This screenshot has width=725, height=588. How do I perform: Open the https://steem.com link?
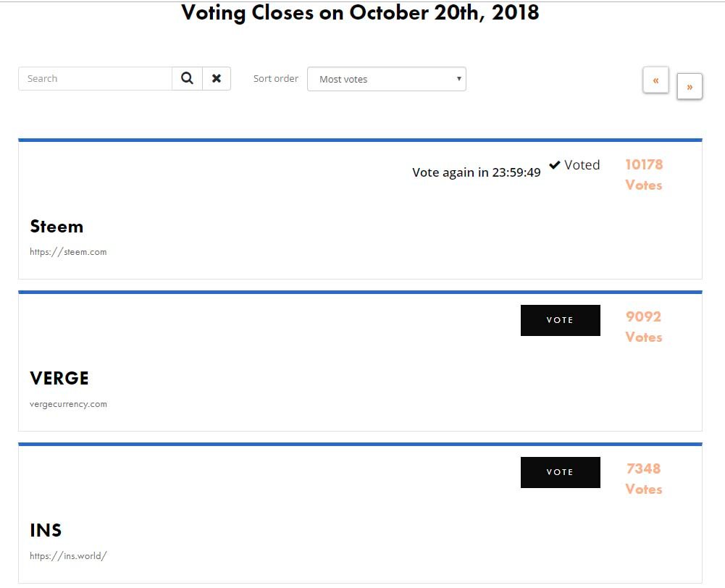click(68, 252)
